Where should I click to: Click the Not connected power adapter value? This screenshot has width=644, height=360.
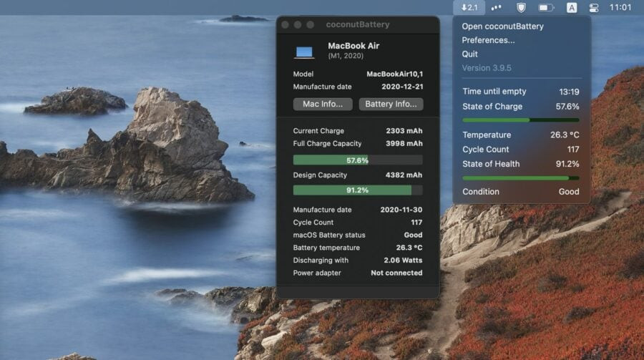pyautogui.click(x=396, y=273)
